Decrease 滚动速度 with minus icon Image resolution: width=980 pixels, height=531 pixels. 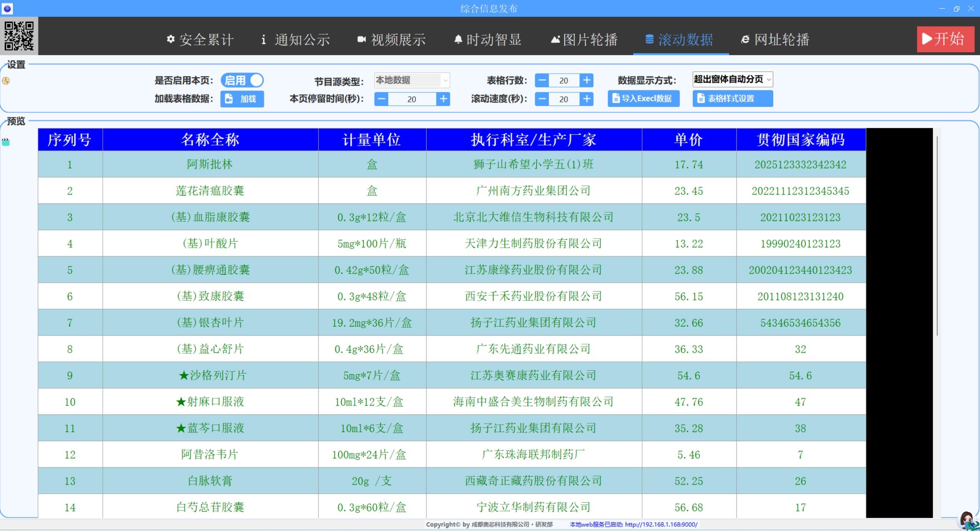[x=542, y=99]
